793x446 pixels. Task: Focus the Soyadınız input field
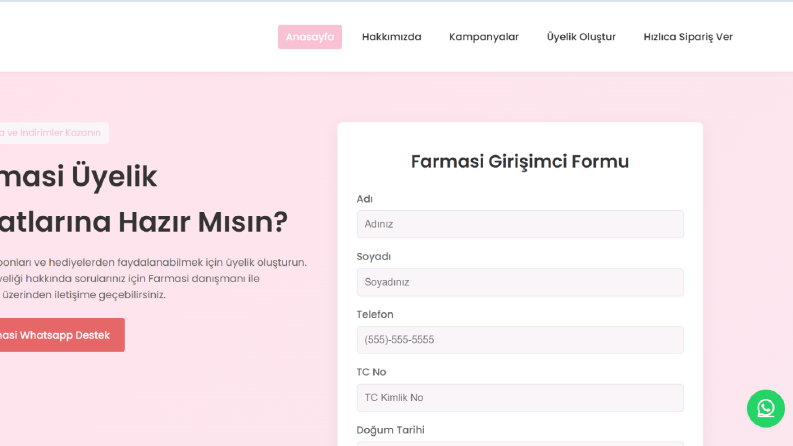pyautogui.click(x=520, y=282)
